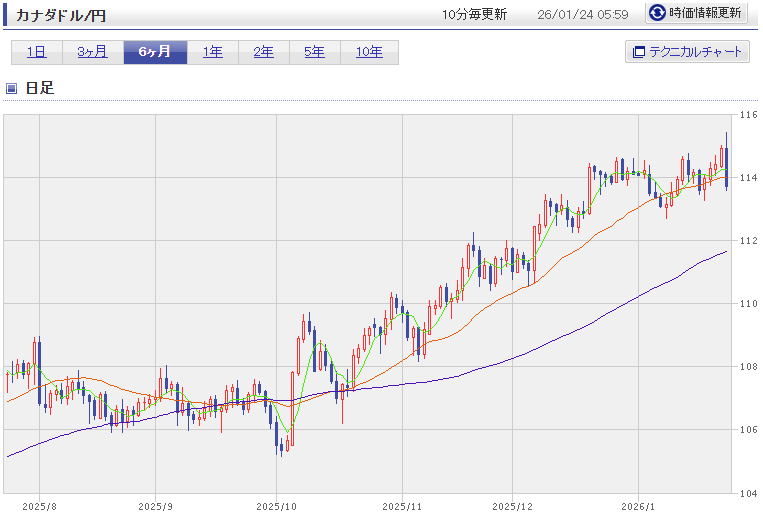Click the right end of the blue moving average line
The height and width of the screenshot is (516, 763).
(x=726, y=251)
